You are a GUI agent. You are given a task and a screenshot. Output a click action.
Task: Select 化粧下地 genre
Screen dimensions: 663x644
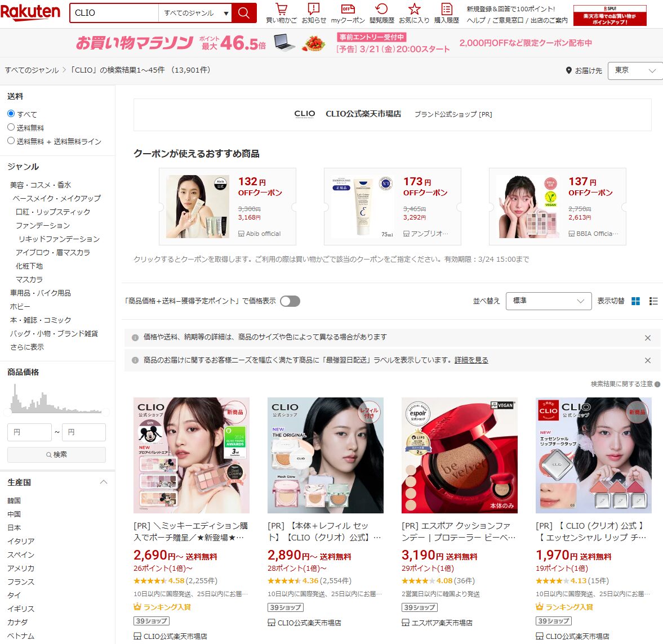coord(29,266)
